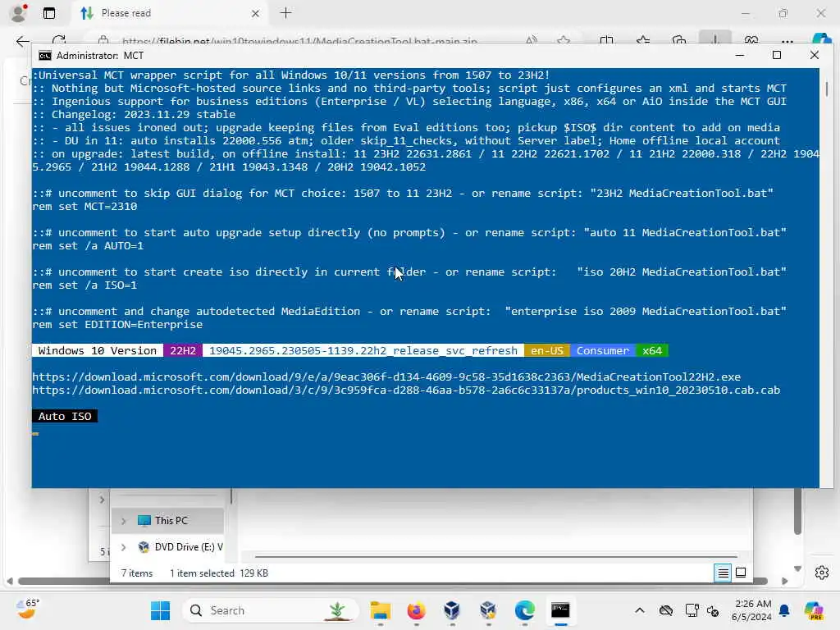Image resolution: width=840 pixels, height=630 pixels.
Task: Open the notification bell icon
Action: (784, 610)
